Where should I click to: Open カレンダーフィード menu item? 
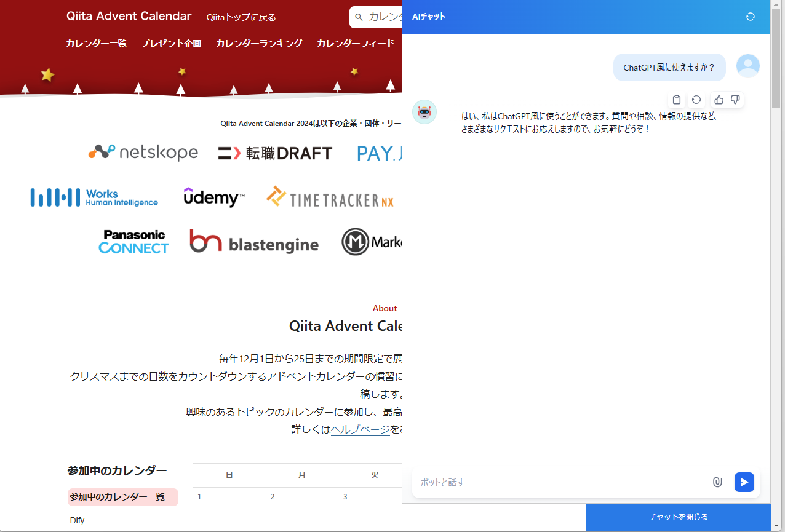356,43
